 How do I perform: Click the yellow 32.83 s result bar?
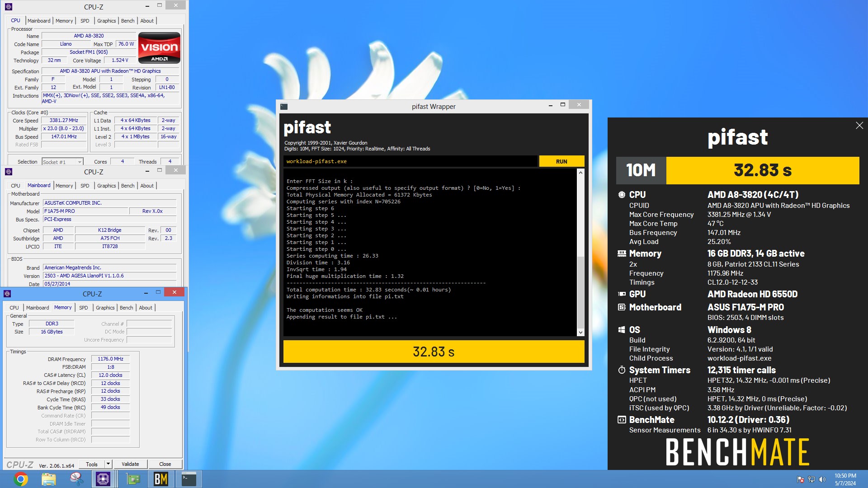pos(434,352)
